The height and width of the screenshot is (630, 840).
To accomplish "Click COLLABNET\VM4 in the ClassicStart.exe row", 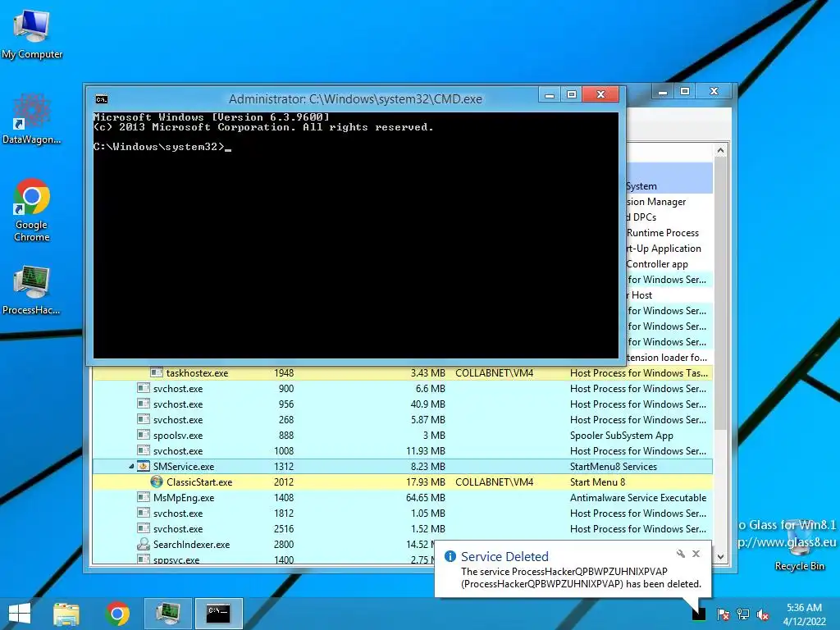I will click(x=495, y=482).
